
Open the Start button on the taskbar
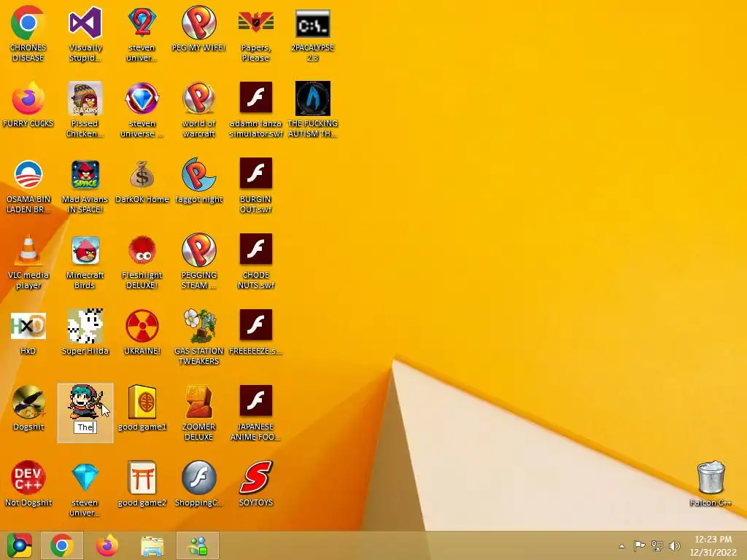click(20, 545)
